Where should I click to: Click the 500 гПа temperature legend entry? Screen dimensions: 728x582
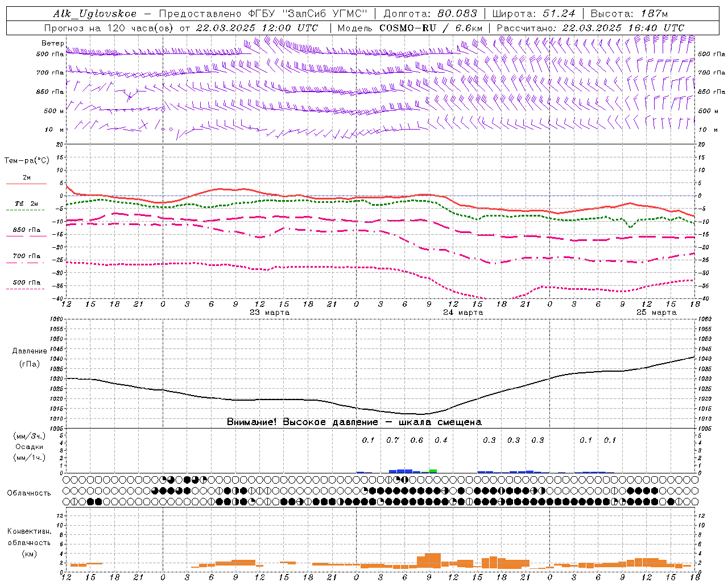pyautogui.click(x=27, y=282)
